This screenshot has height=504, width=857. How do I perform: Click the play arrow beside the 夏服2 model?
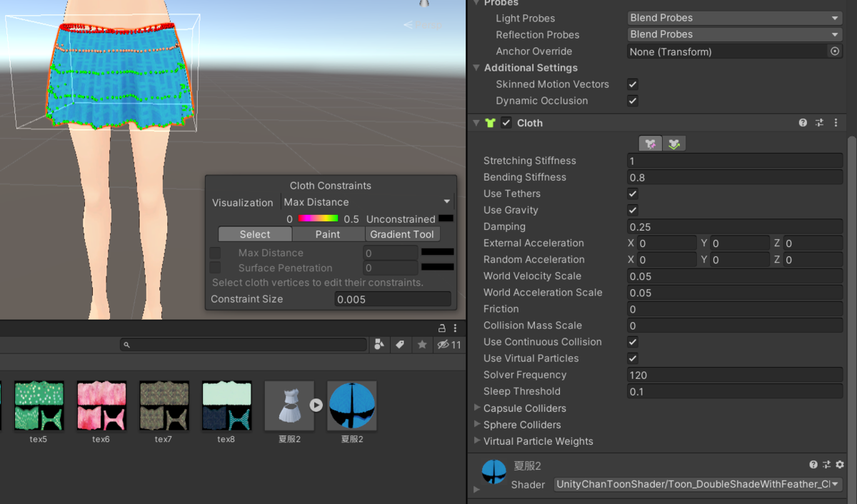(x=316, y=405)
